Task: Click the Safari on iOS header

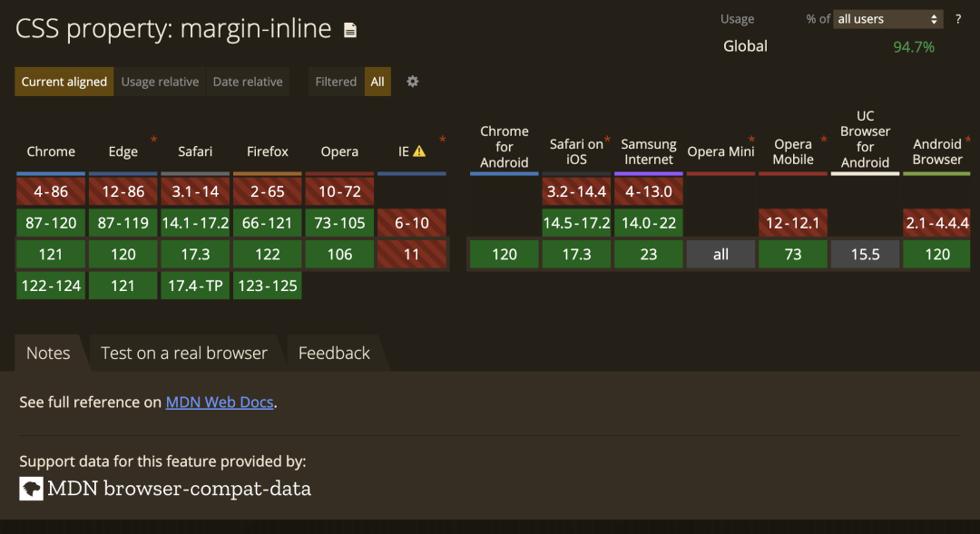Action: click(576, 151)
